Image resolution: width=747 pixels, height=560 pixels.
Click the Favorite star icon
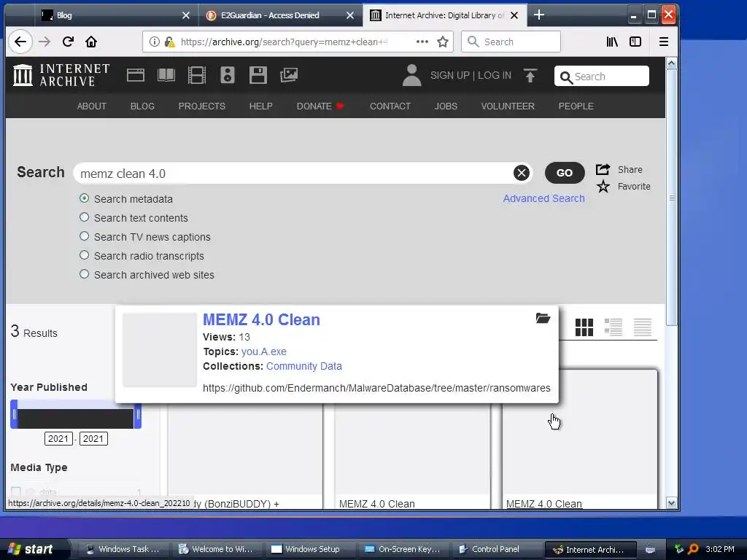pyautogui.click(x=603, y=186)
